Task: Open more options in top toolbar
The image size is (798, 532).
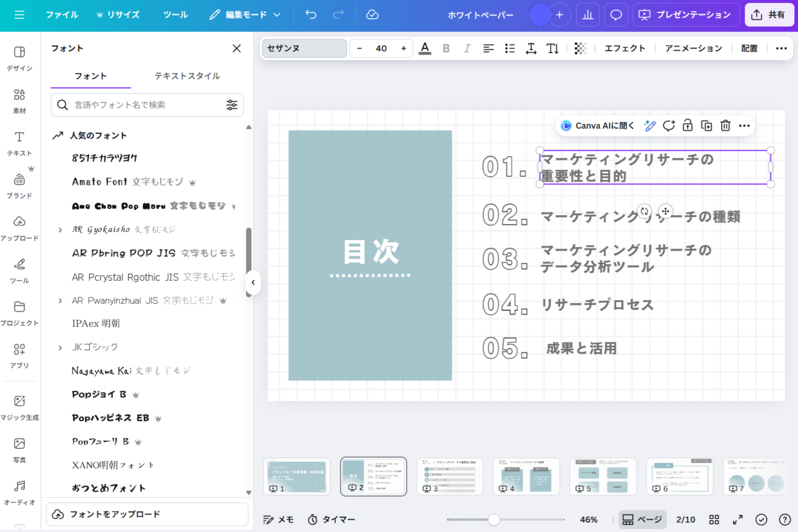Action: coord(781,48)
